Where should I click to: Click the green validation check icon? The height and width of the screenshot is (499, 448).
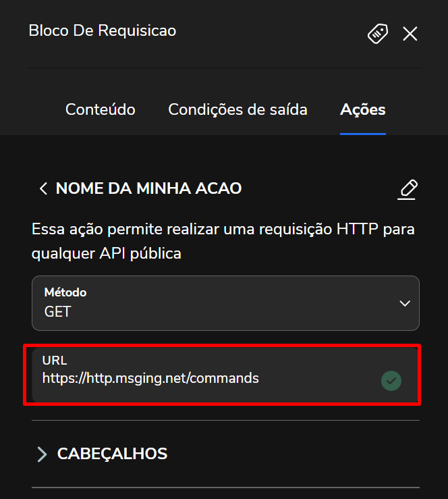pos(391,381)
